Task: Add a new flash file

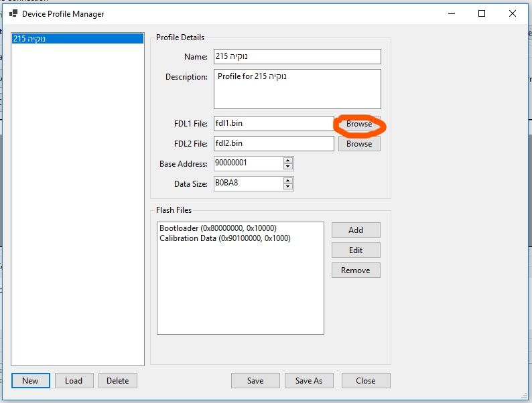Action: [356, 230]
